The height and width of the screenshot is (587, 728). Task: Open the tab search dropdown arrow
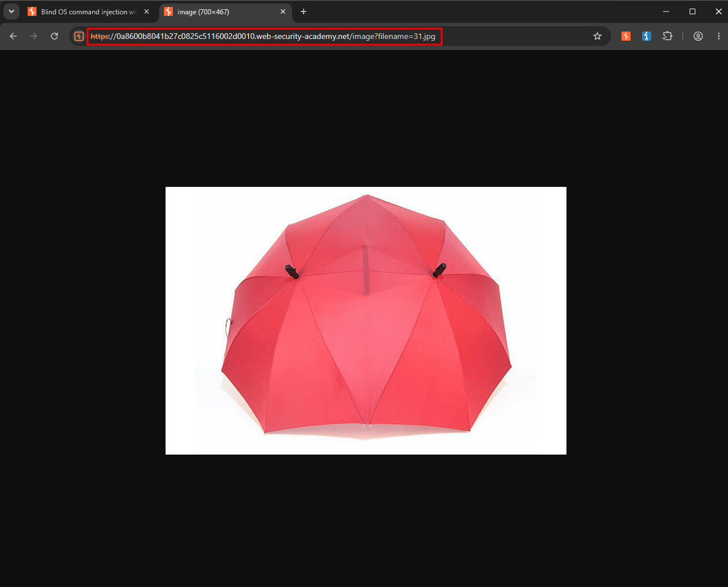click(x=11, y=11)
